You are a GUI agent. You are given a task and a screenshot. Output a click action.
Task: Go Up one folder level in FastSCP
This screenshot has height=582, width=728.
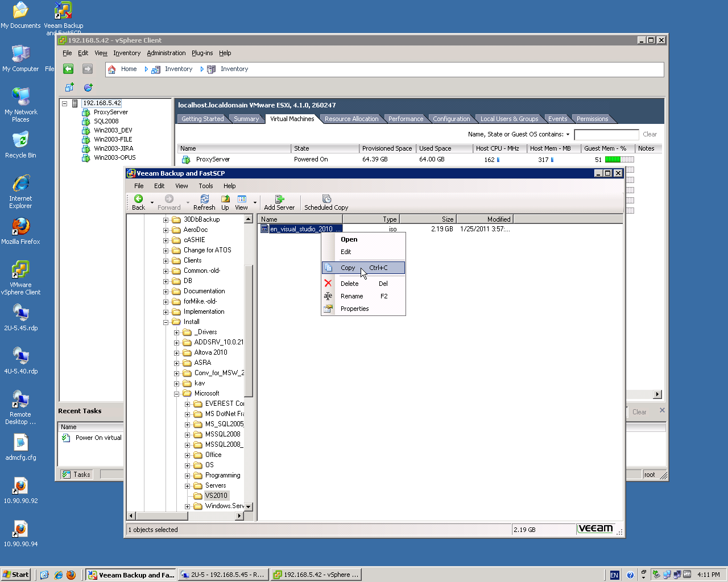pos(225,202)
